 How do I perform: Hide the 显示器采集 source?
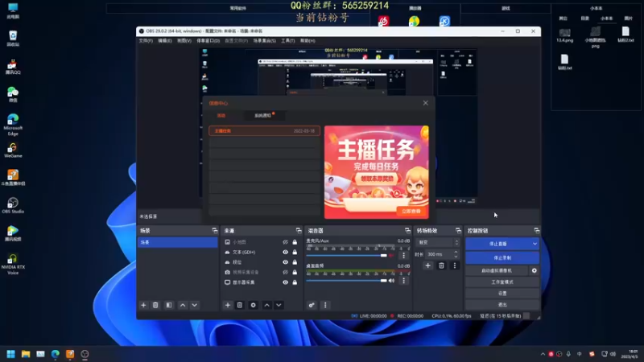[x=285, y=282]
